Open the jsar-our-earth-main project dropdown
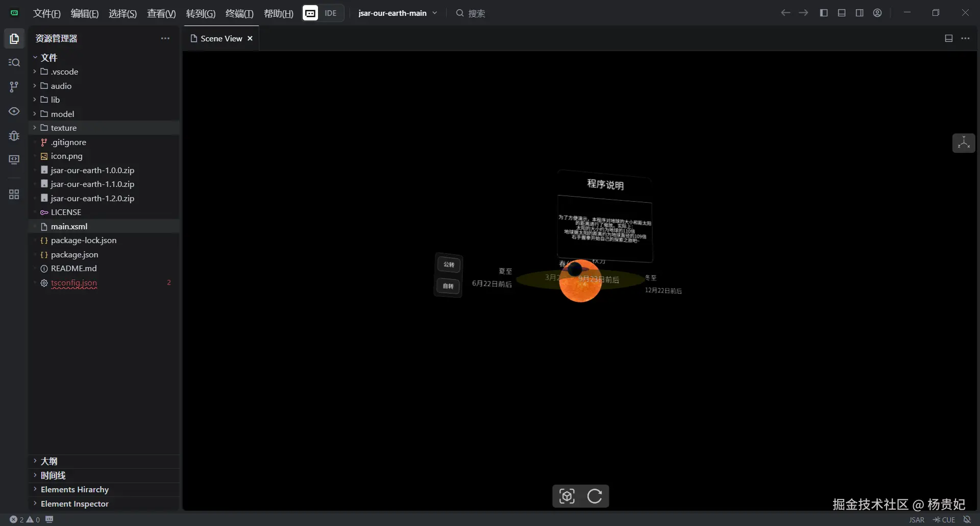The image size is (980, 526). coord(398,13)
